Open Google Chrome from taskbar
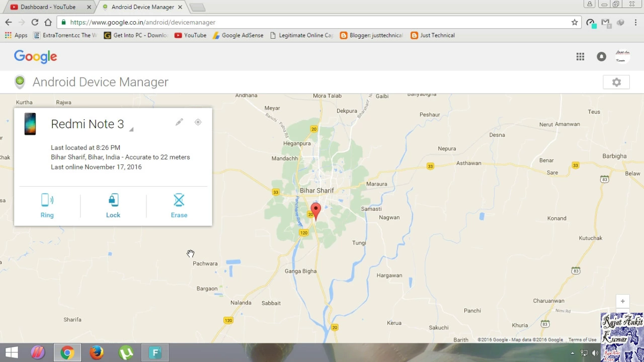Screen dimensions: 644x362 (67, 352)
